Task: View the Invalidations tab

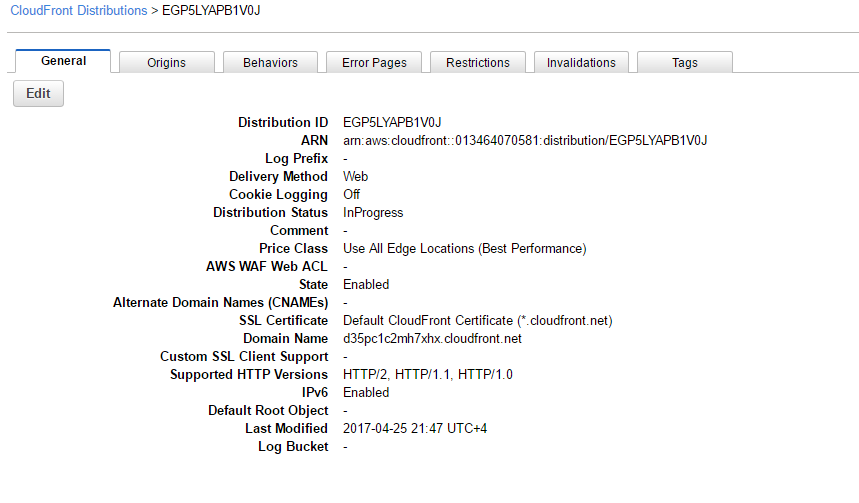Action: tap(581, 62)
